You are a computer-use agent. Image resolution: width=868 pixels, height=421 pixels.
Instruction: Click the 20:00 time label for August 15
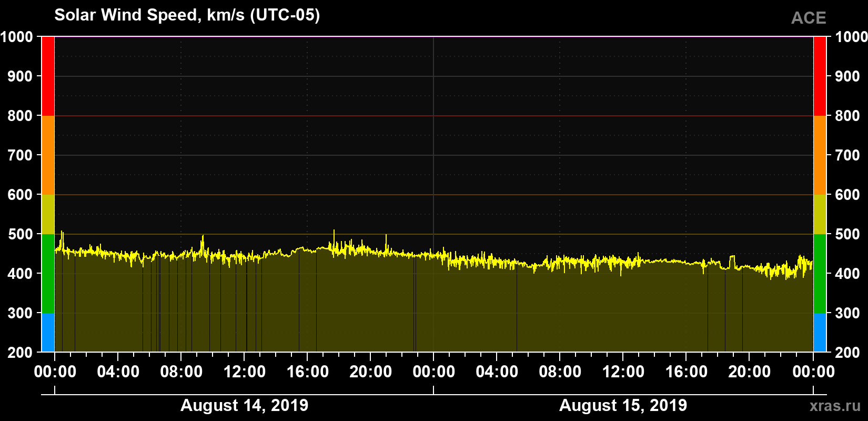coord(749,372)
